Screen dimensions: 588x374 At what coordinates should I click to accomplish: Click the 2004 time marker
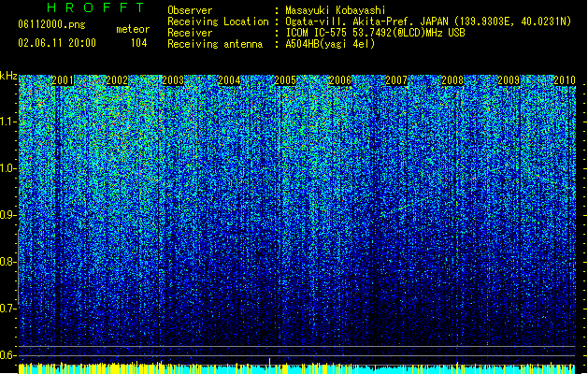(x=229, y=80)
